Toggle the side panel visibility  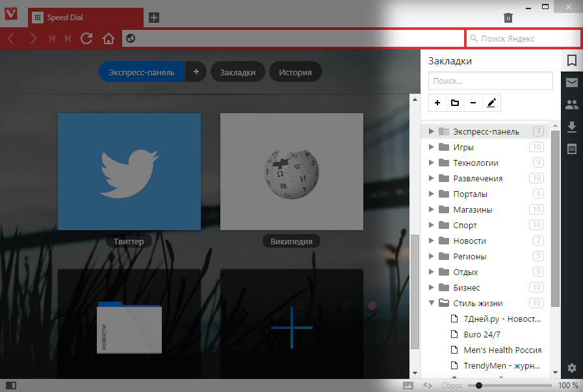click(x=11, y=385)
